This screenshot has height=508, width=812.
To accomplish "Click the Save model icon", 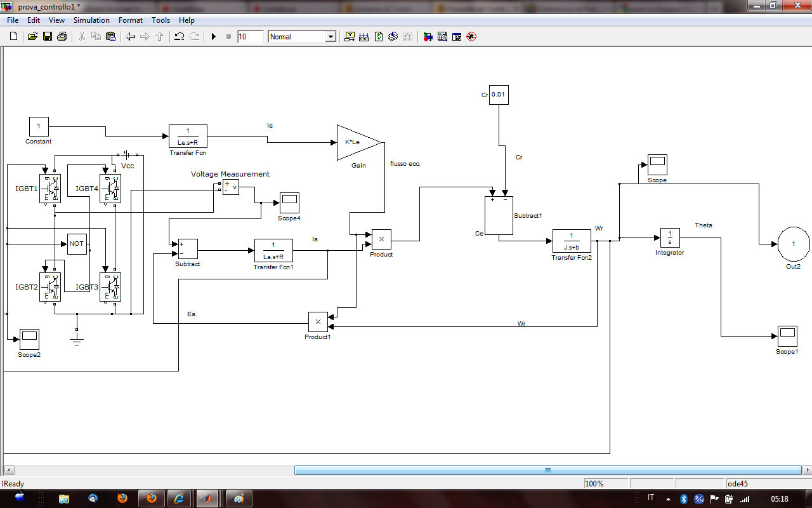I will point(48,37).
